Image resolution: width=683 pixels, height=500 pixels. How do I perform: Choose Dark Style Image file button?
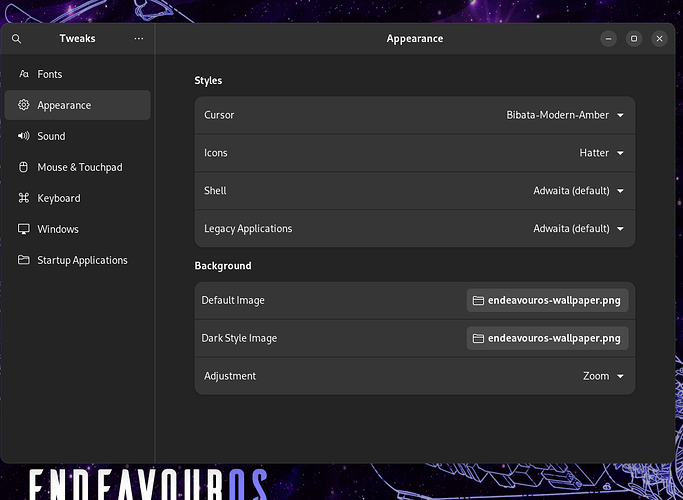[547, 338]
